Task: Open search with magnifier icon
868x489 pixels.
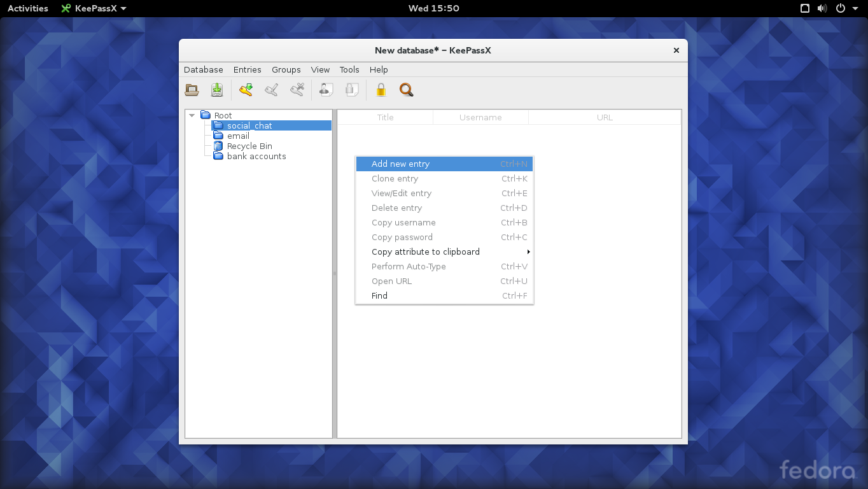Action: tap(406, 90)
